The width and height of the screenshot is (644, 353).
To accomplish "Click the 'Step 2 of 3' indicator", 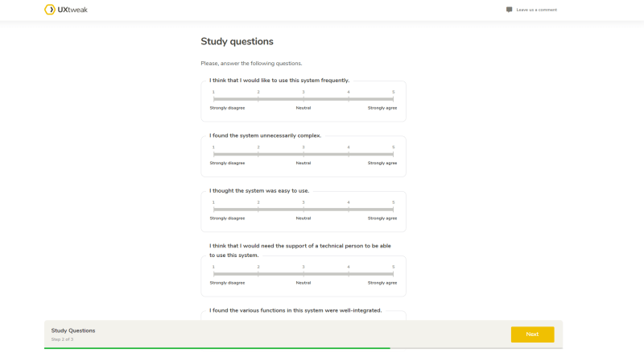I will coord(63,339).
